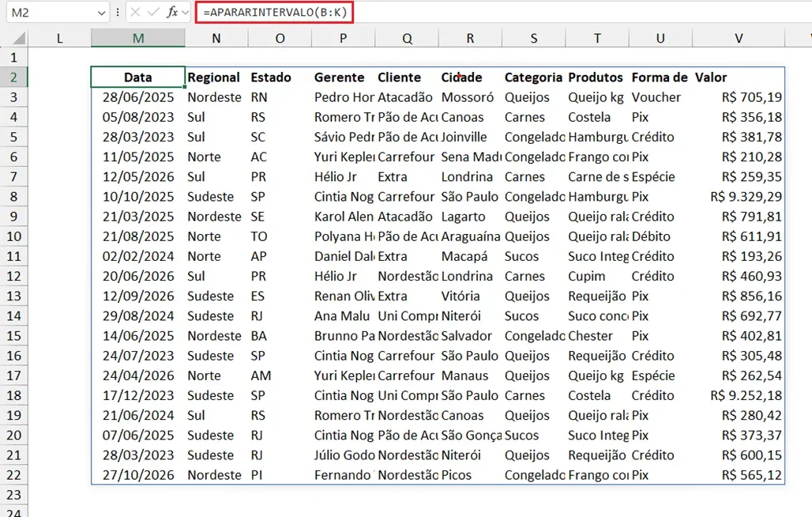Click the three-dot handle beside Name Box

pos(118,13)
